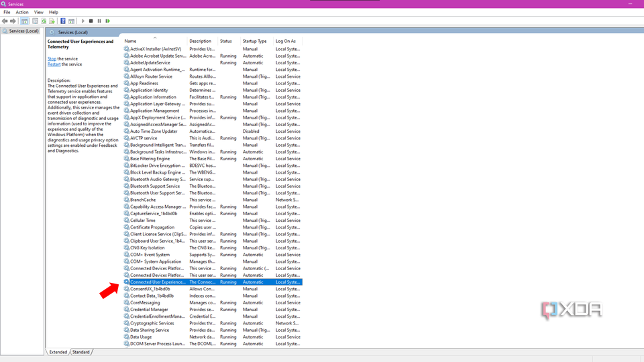Viewport: 644px width, 362px height.
Task: Open the Action menu
Action: [x=22, y=12]
